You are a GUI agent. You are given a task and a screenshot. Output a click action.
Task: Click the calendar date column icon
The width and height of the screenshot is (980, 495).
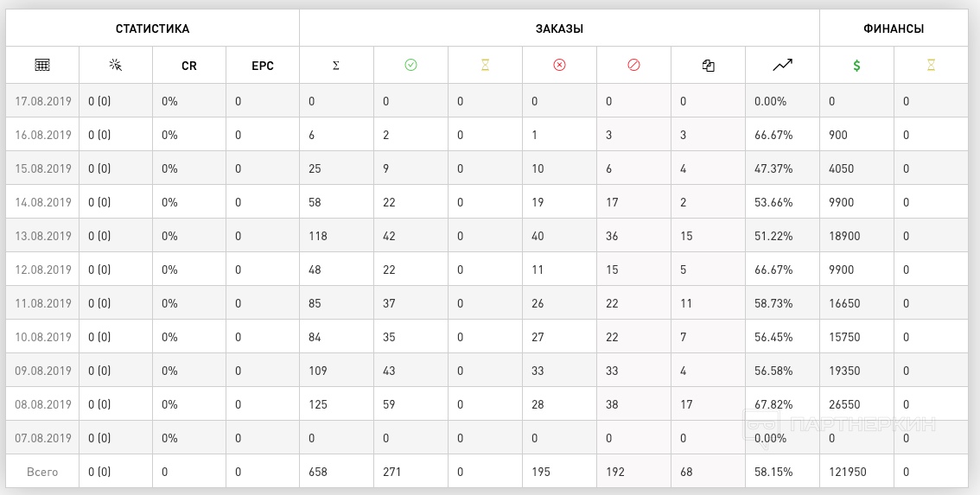[41, 65]
